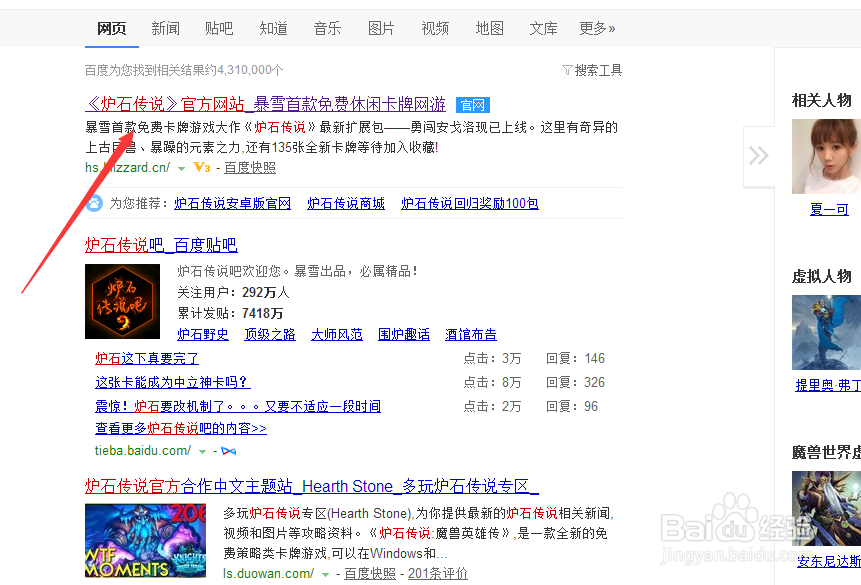Screen dimensions: 861x585
Task: Click 关注用户：292万人 text
Action: pos(233,292)
